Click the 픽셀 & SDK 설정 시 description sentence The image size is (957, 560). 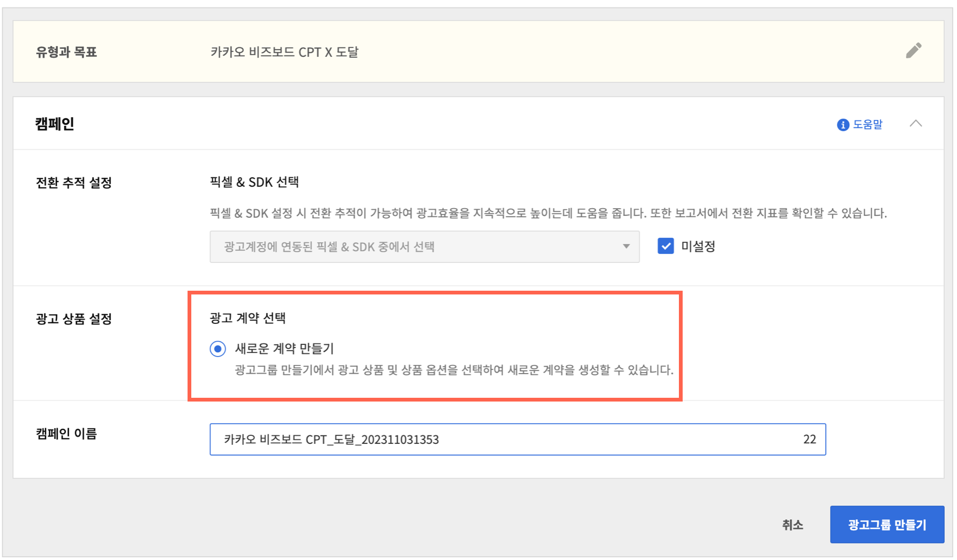548,213
